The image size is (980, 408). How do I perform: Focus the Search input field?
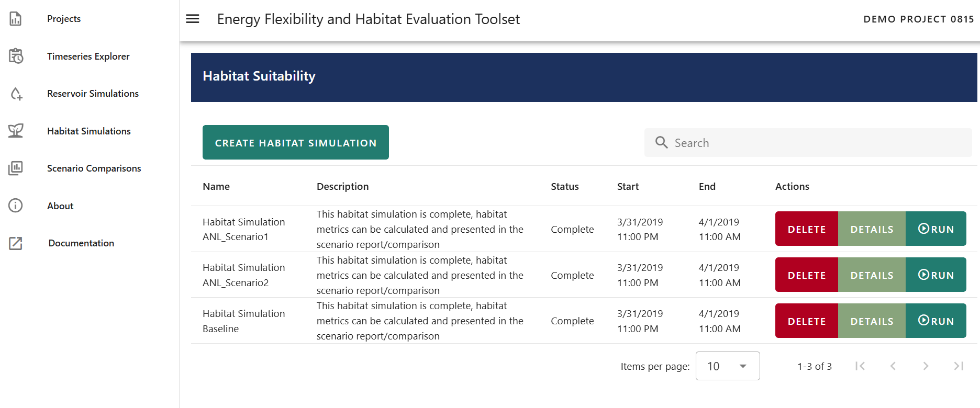click(817, 143)
